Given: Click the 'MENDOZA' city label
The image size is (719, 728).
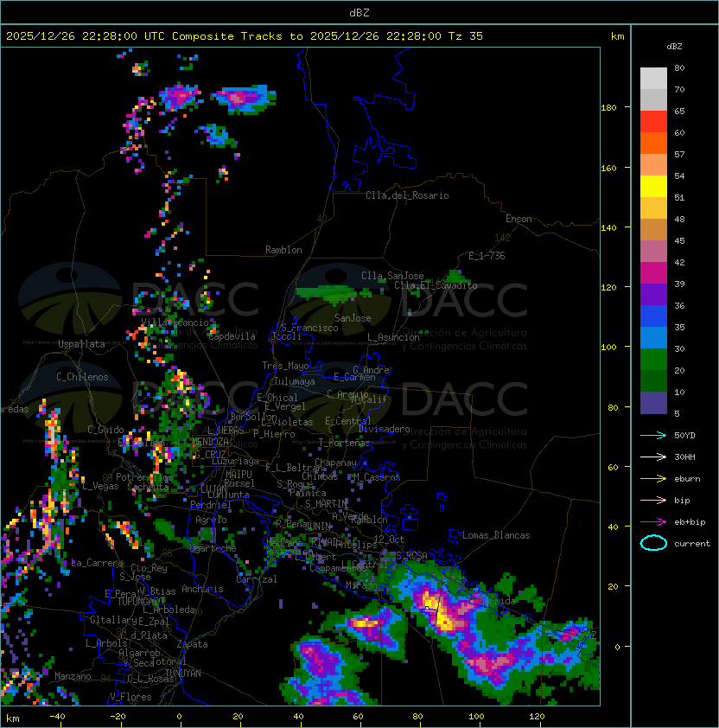Looking at the screenshot, I should coord(210,441).
